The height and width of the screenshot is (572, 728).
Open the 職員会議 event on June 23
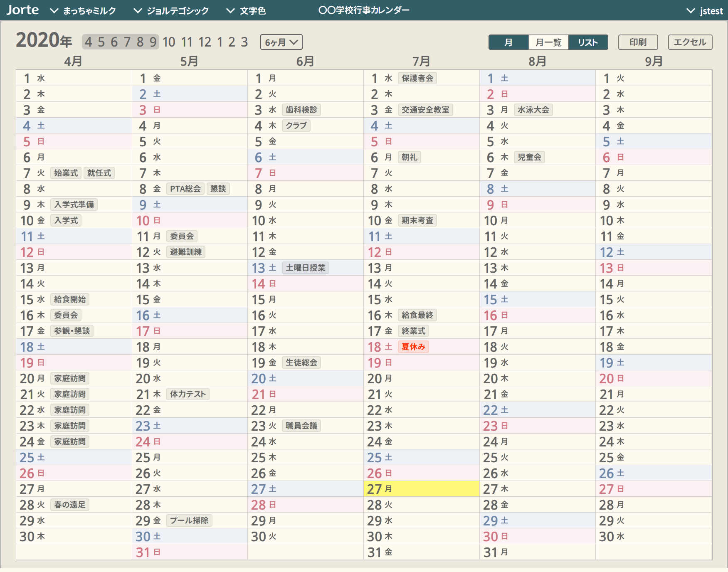click(x=301, y=426)
